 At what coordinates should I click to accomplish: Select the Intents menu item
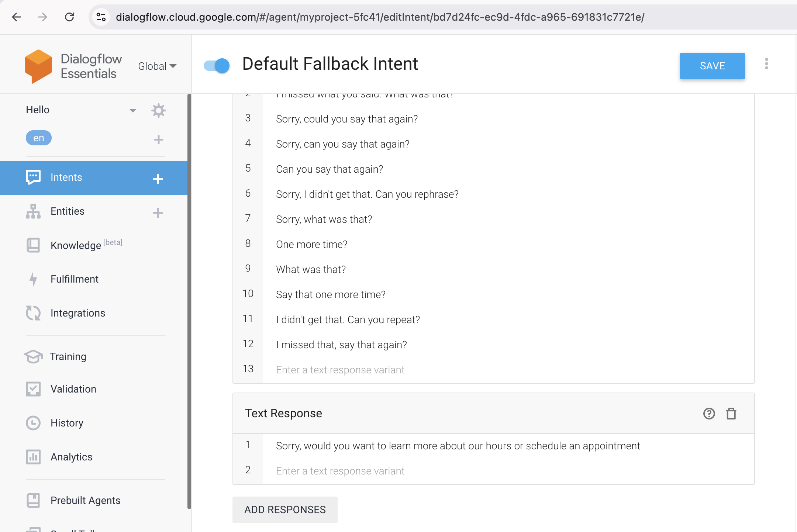66,177
